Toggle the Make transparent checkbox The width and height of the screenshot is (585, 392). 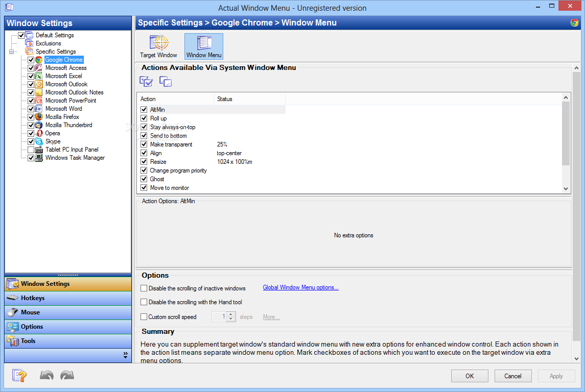tap(144, 144)
